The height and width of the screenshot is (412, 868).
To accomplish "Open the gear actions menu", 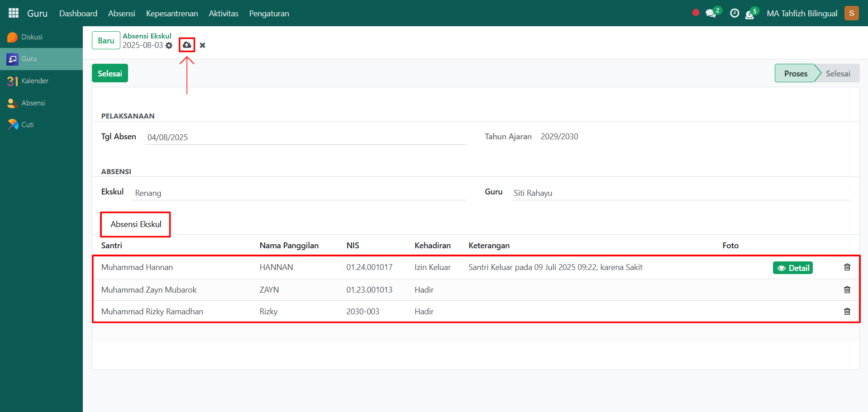I will (169, 46).
